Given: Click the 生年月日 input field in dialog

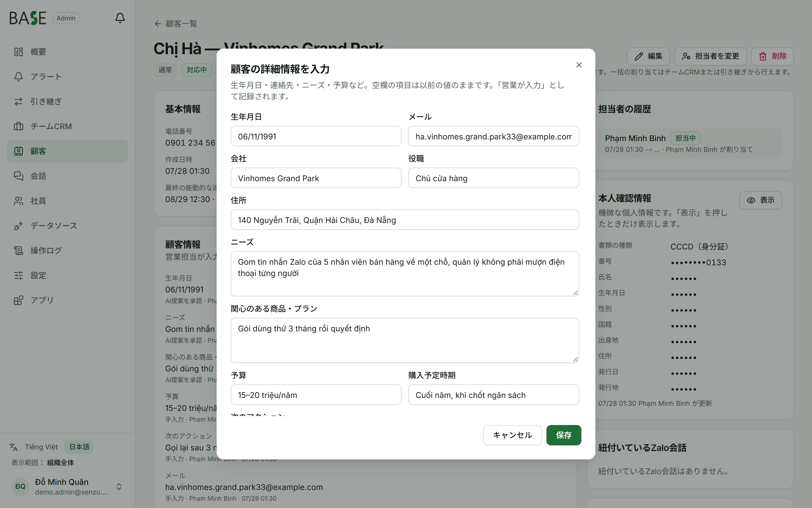Looking at the screenshot, I should tap(316, 136).
